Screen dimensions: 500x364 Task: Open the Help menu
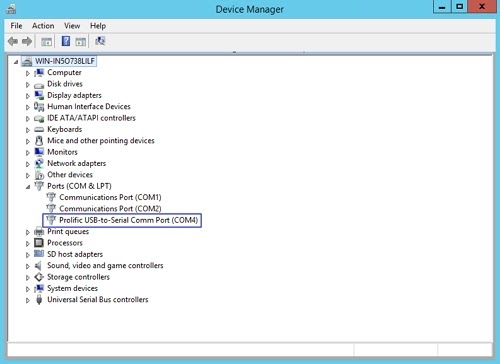[x=98, y=26]
